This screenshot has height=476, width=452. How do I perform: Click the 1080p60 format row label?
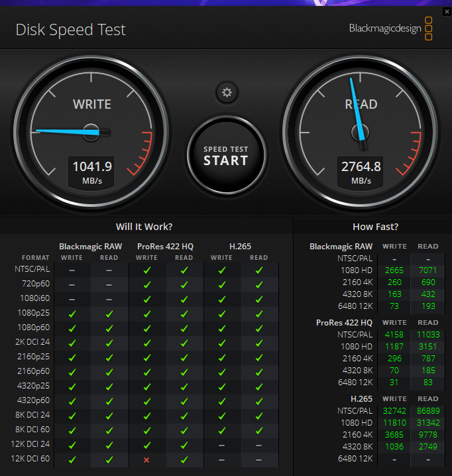pyautogui.click(x=34, y=327)
